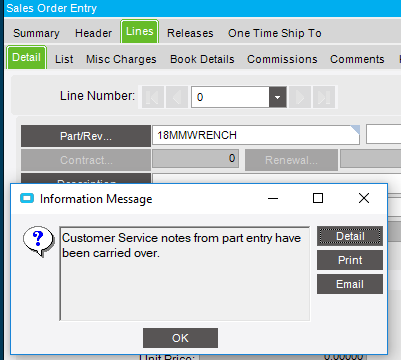Open the Book Details sub-tab
The image size is (401, 360).
[x=202, y=59]
